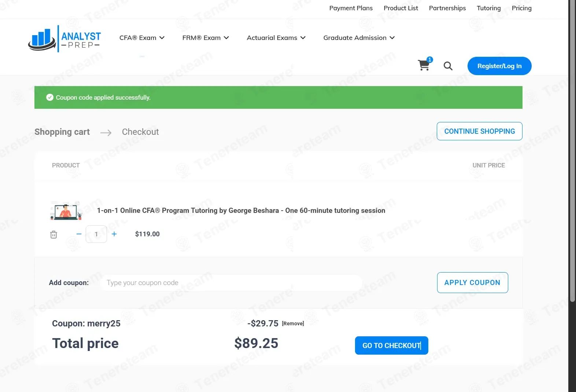576x392 pixels.
Task: Open the 1-on-1 Online CFA tutoring product title
Action: click(241, 211)
